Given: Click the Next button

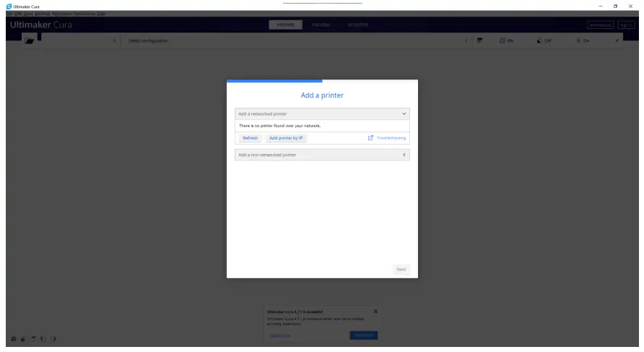Looking at the screenshot, I should click(401, 270).
